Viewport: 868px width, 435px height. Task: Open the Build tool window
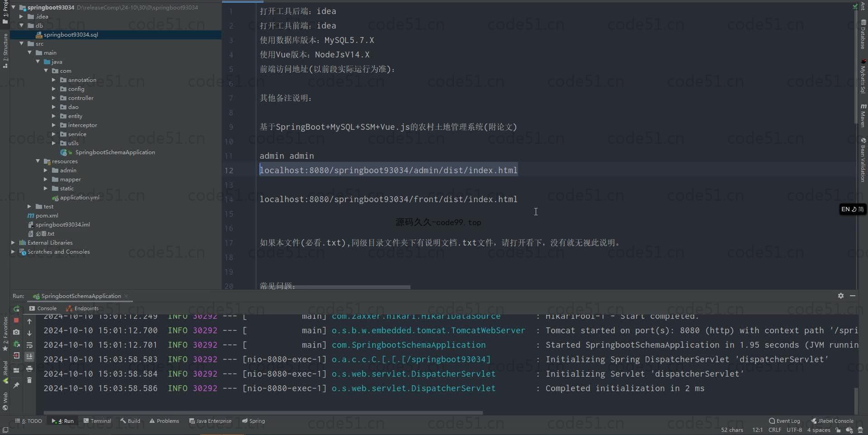click(130, 421)
